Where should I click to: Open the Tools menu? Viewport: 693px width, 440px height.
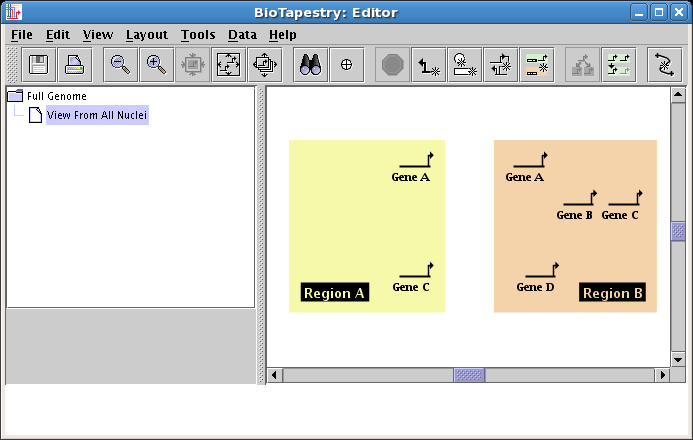[x=198, y=34]
